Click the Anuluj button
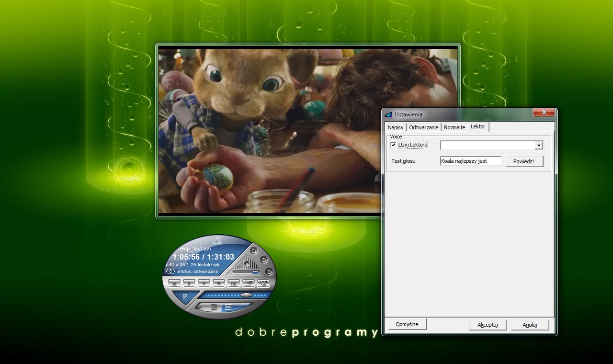The width and height of the screenshot is (613, 364). (x=530, y=325)
